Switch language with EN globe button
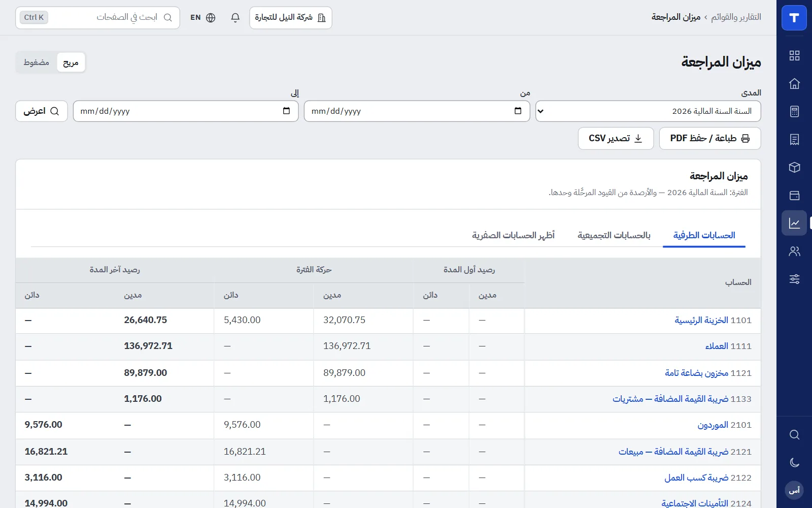 click(x=203, y=18)
